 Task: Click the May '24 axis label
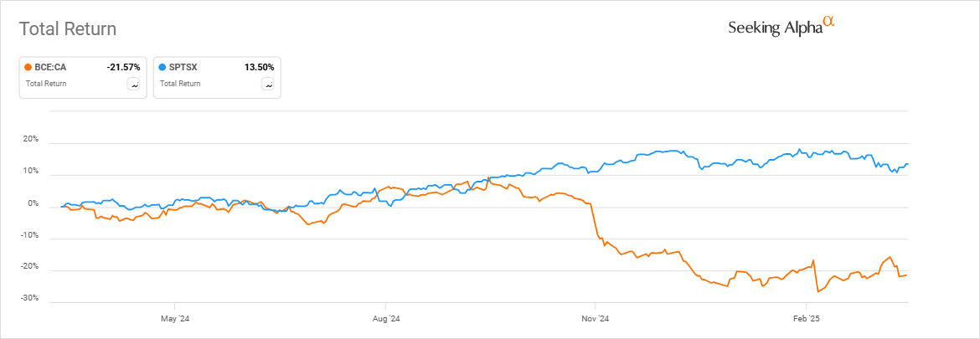pyautogui.click(x=174, y=319)
